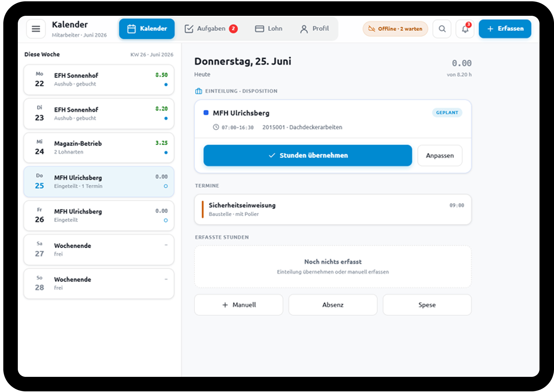The image size is (554, 392).
Task: Click the Absenz button
Action: click(x=333, y=305)
